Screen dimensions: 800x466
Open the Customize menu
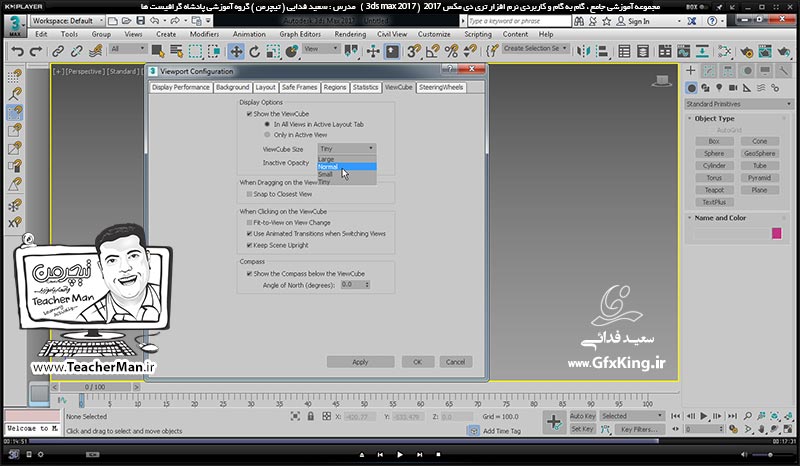point(434,34)
